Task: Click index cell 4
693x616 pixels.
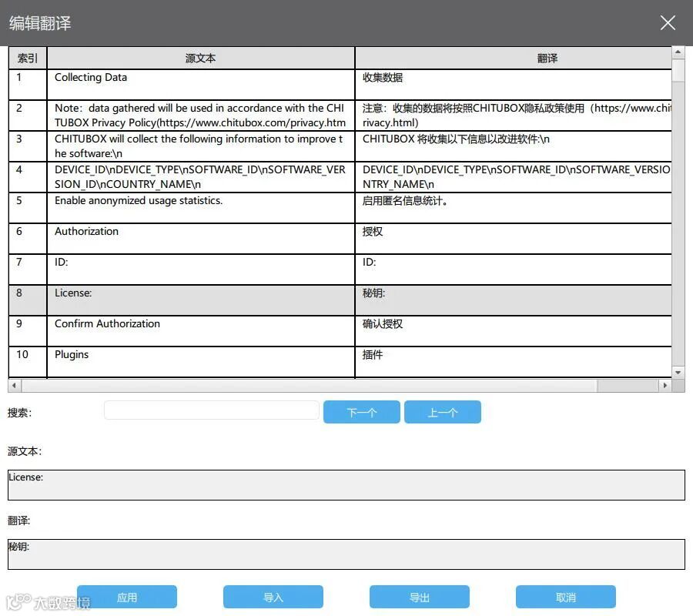Action: [x=28, y=177]
